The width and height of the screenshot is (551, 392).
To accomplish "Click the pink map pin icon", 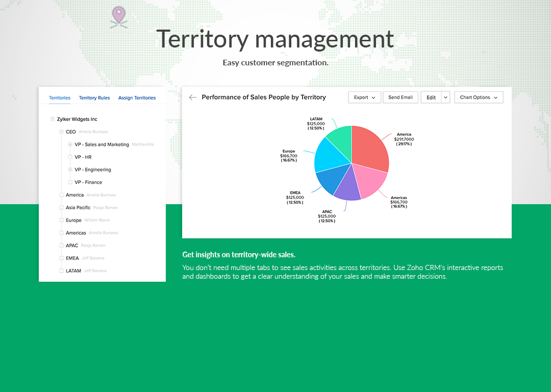I will [119, 16].
